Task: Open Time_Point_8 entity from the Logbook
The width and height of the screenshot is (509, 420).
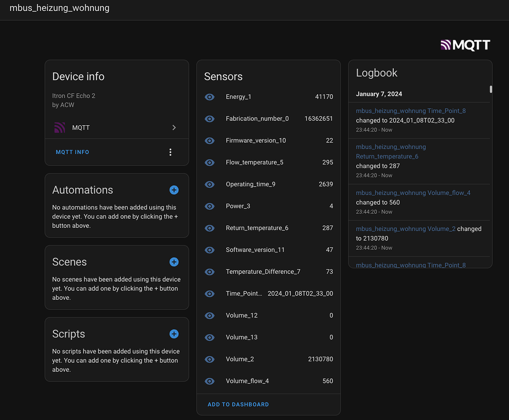Action: pyautogui.click(x=411, y=111)
